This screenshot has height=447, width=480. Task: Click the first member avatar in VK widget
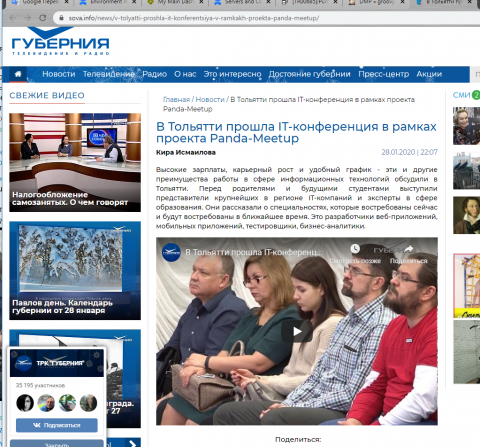(25, 403)
